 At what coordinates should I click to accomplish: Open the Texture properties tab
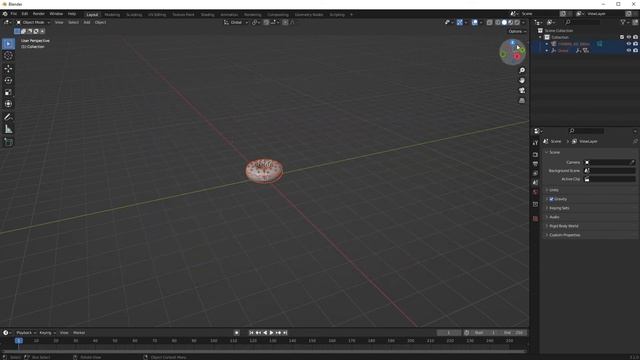[x=535, y=219]
